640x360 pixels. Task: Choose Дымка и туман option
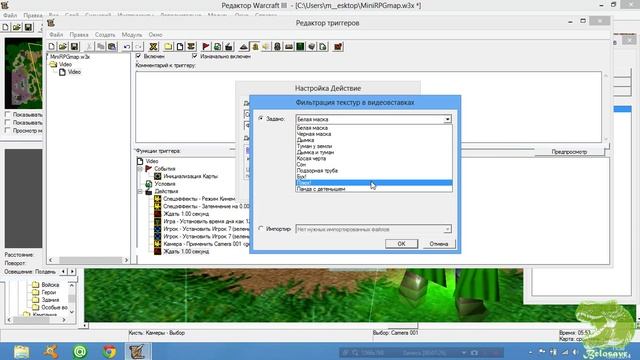click(374, 152)
